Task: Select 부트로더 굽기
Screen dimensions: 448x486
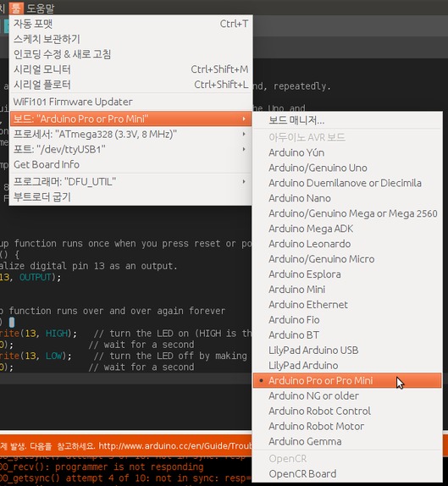Action: click(130, 196)
